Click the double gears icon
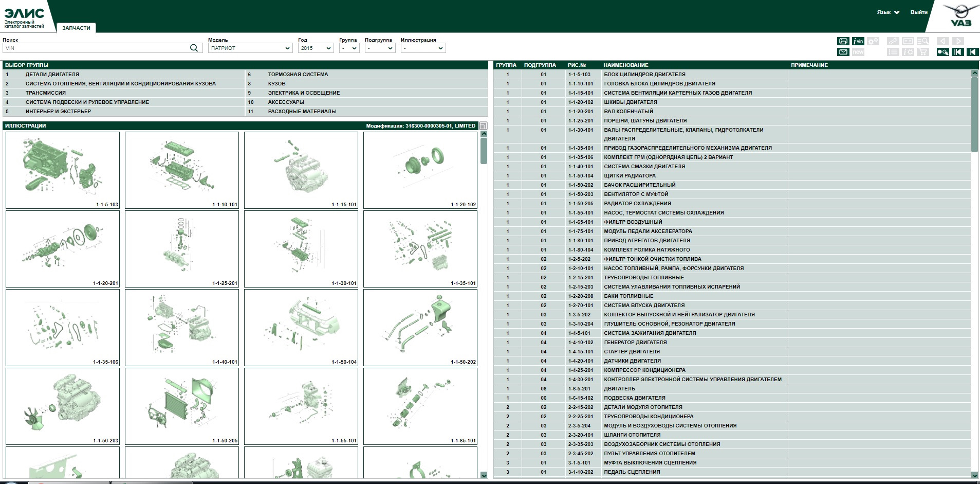The width and height of the screenshot is (980, 484). tap(873, 41)
